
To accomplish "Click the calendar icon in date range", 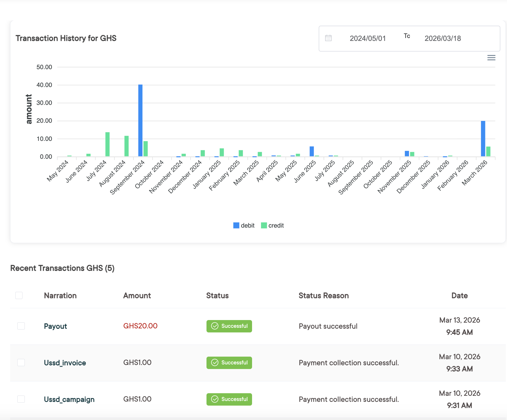I will tap(328, 38).
